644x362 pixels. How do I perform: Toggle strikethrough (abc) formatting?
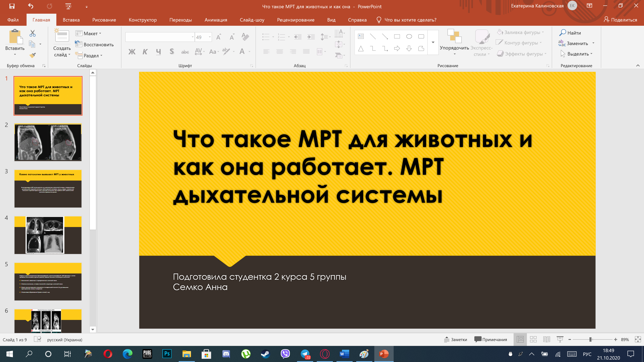point(185,52)
